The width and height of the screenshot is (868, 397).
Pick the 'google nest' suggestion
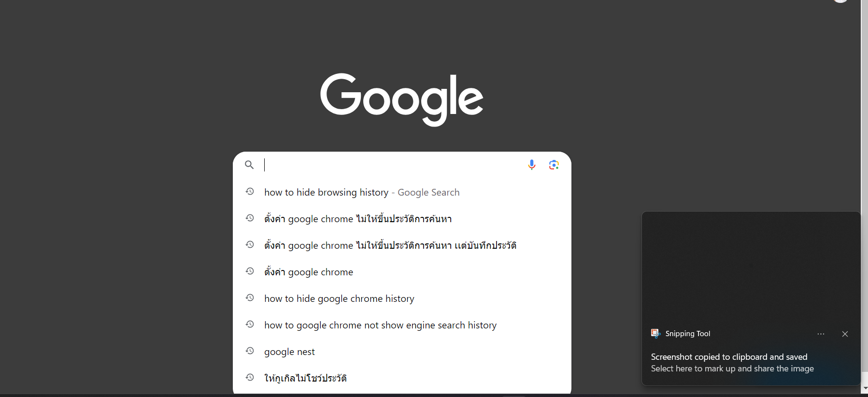point(402,352)
